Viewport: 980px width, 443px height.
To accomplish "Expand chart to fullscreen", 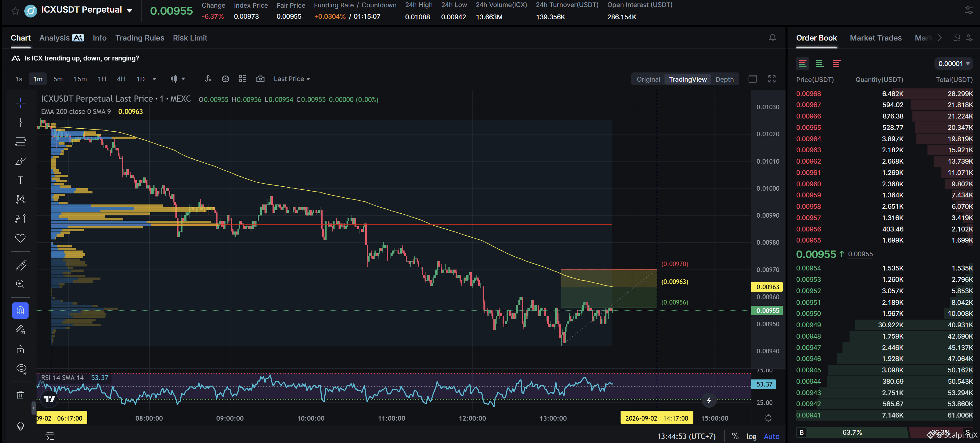I will click(x=771, y=79).
